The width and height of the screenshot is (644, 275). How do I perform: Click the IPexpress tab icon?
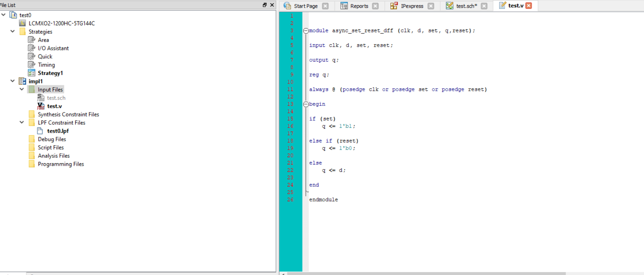(x=394, y=6)
